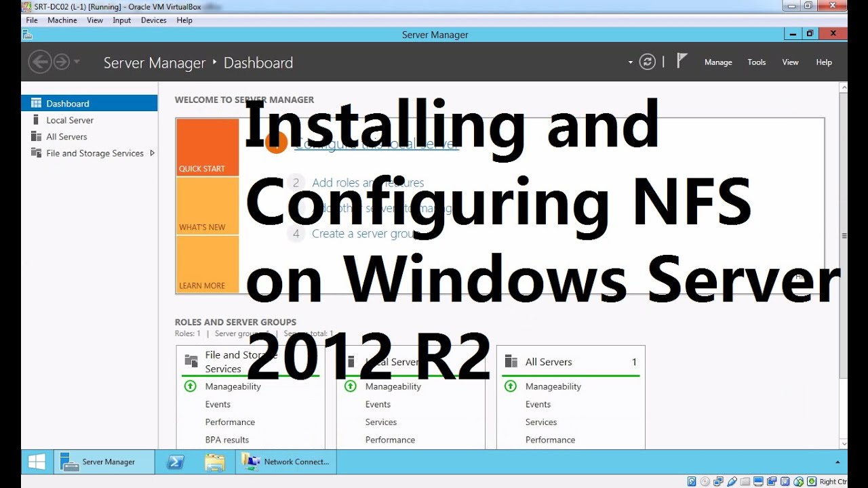
Task: Open the navigation history dropdown arrow
Action: click(77, 62)
